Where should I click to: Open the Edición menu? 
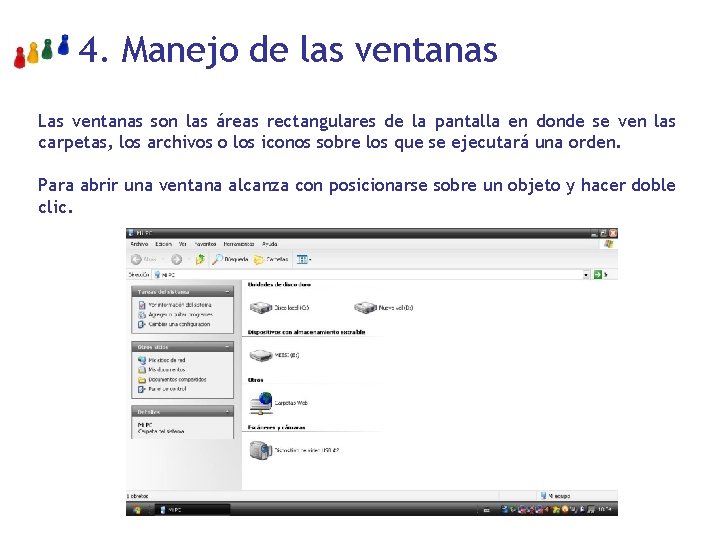[163, 244]
